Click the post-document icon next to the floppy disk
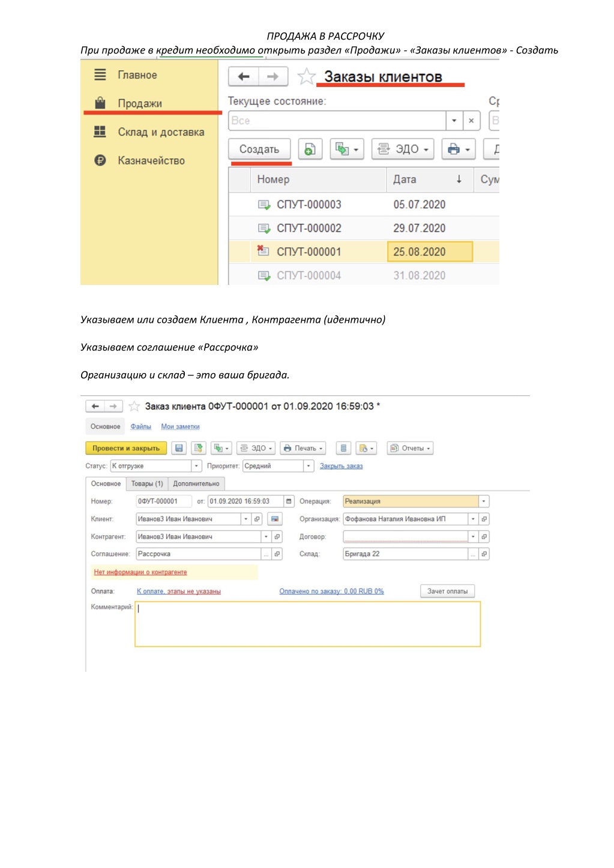 pos(199,448)
